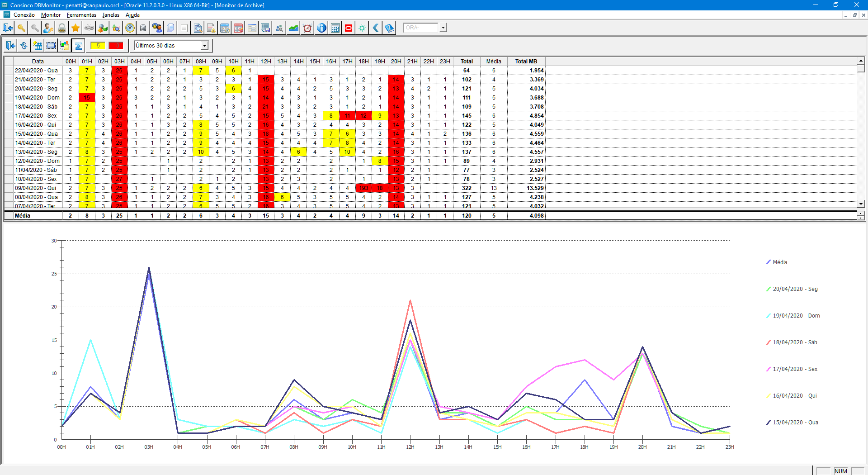Open the Ajuda menu

pyautogui.click(x=132, y=15)
